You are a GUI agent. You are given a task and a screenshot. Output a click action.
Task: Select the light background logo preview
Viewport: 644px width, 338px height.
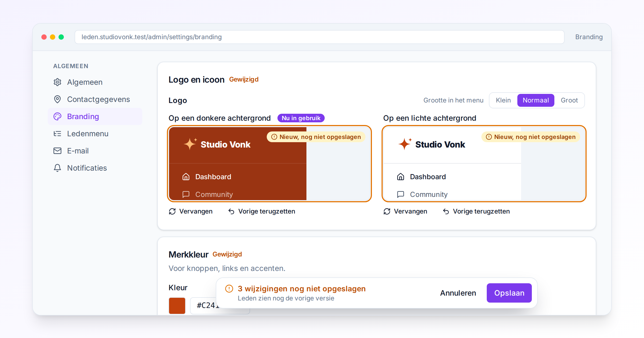click(484, 164)
